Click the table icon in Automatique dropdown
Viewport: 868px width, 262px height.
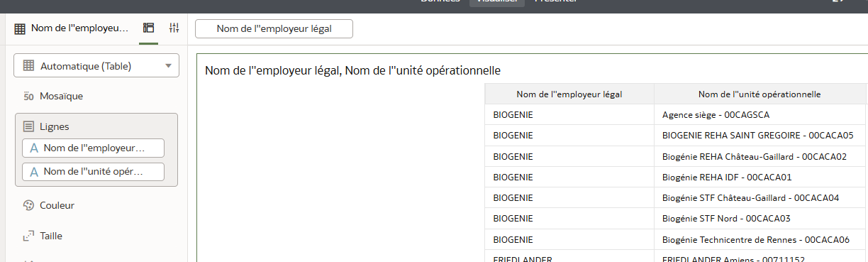click(x=29, y=66)
